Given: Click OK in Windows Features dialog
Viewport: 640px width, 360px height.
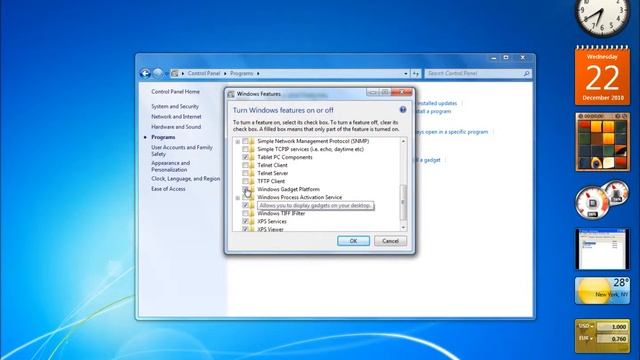Looking at the screenshot, I should click(353, 241).
